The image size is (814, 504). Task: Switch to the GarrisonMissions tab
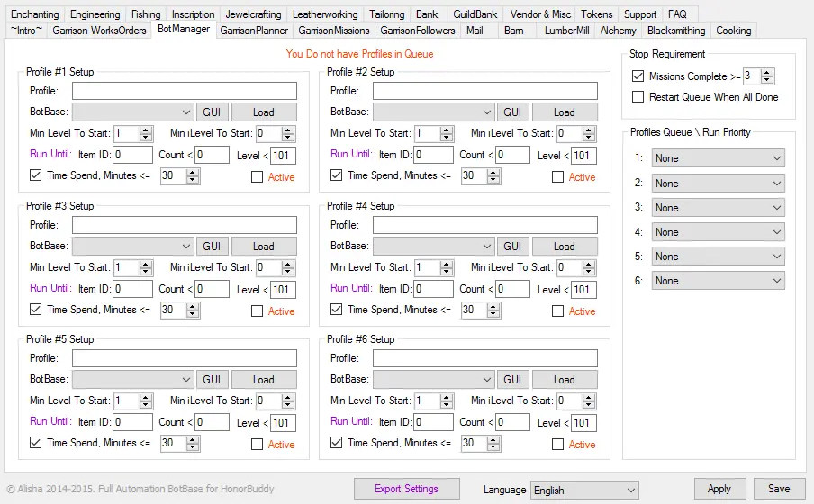point(334,31)
